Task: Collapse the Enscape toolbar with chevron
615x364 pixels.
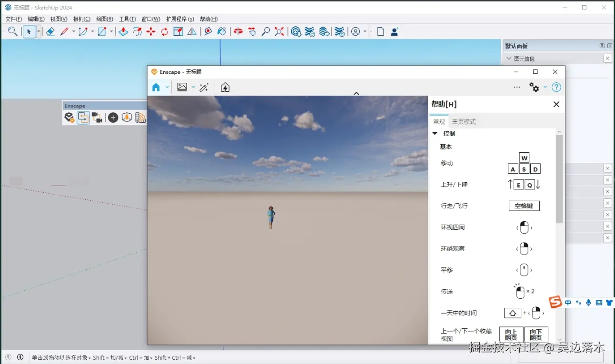Action: coord(356,93)
